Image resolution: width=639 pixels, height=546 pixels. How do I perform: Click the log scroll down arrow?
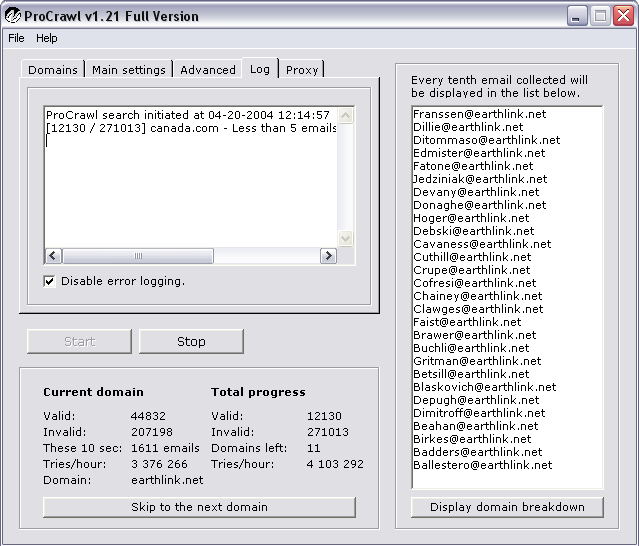coord(346,238)
